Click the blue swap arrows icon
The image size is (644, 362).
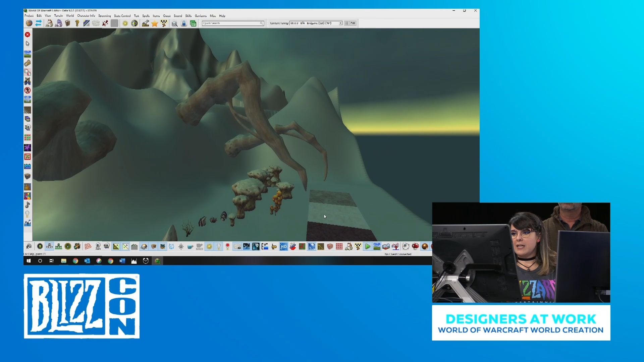pos(38,23)
